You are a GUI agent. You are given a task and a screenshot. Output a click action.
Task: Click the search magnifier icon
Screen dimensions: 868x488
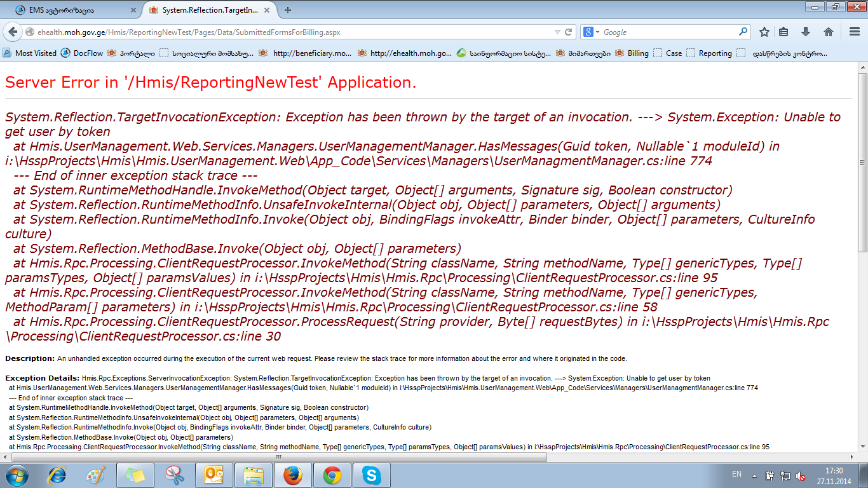click(743, 32)
